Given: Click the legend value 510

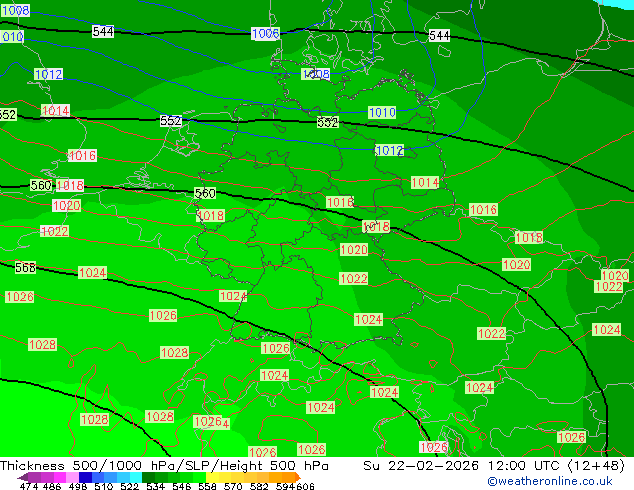Looking at the screenshot, I should [104, 486].
